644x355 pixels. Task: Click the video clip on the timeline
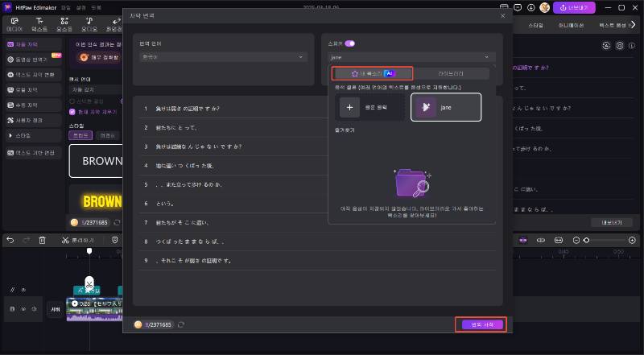[x=94, y=309]
